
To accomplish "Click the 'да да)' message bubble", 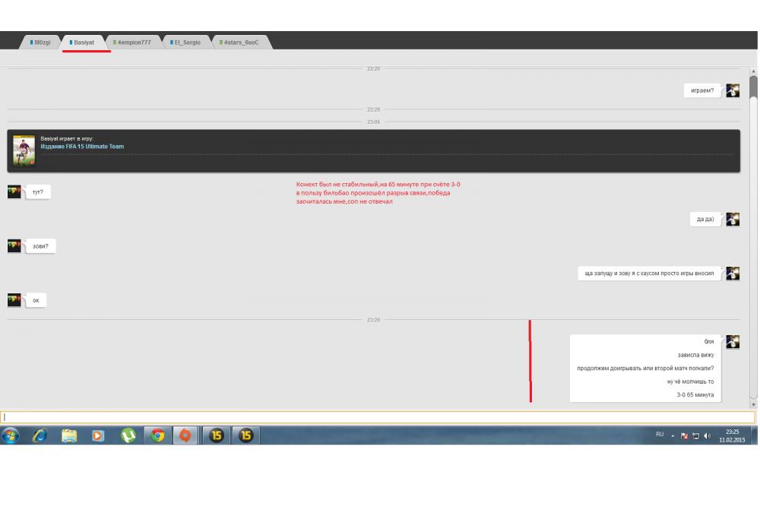I will click(705, 220).
